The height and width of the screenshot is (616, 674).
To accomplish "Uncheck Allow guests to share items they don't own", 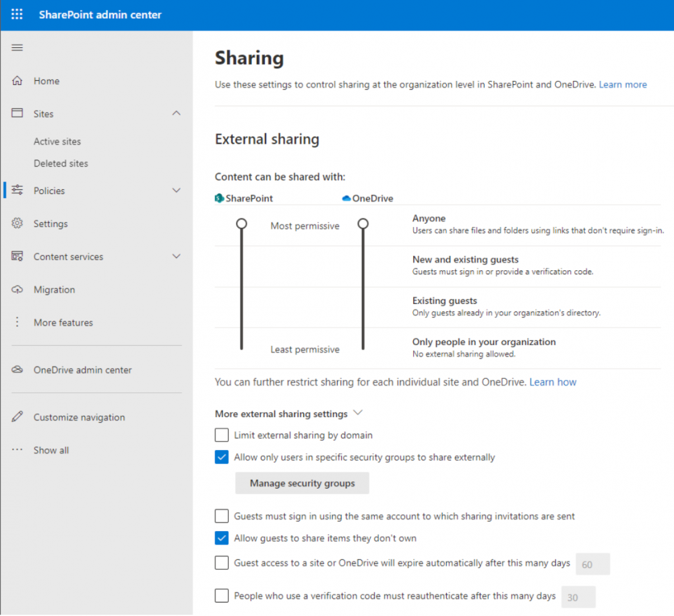I will [x=222, y=538].
